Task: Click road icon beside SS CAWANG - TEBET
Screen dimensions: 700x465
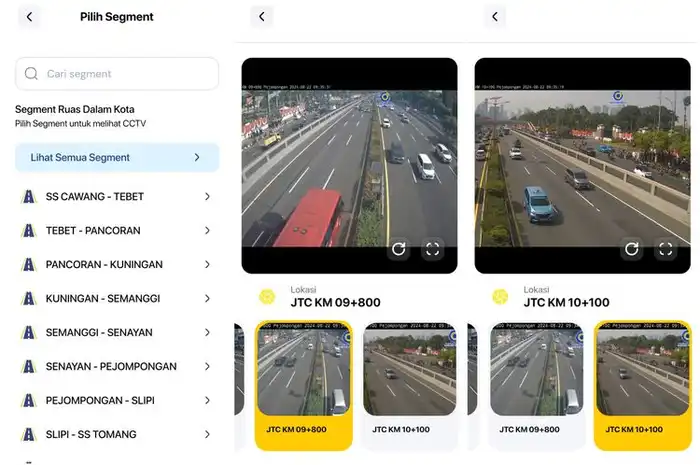Action: 28,197
